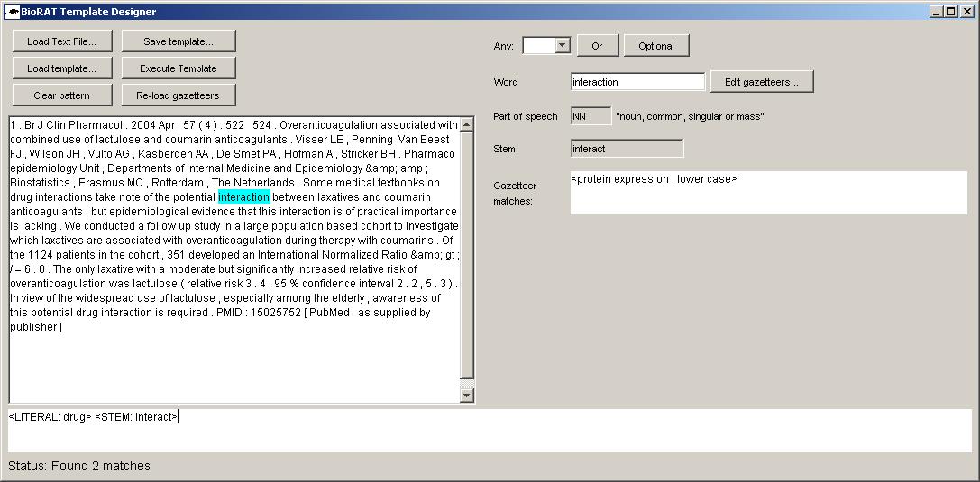The image size is (980, 482).
Task: Clear the pattern with Clear pattern
Action: click(x=62, y=95)
